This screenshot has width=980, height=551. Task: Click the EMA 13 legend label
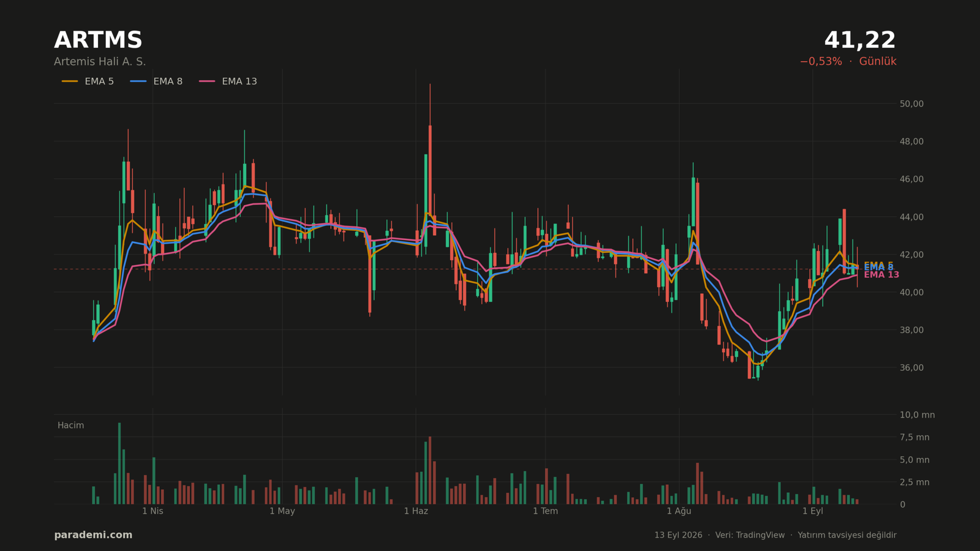pyautogui.click(x=239, y=81)
